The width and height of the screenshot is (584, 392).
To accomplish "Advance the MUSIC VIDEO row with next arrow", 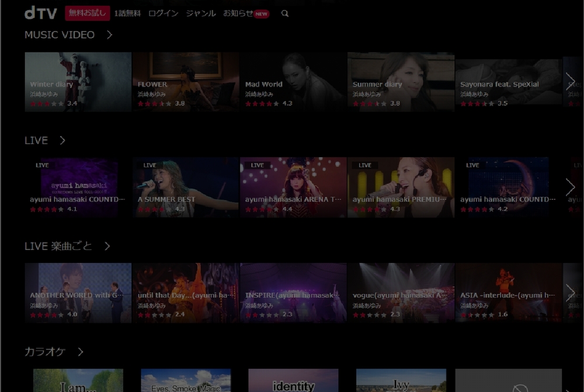I will click(570, 82).
